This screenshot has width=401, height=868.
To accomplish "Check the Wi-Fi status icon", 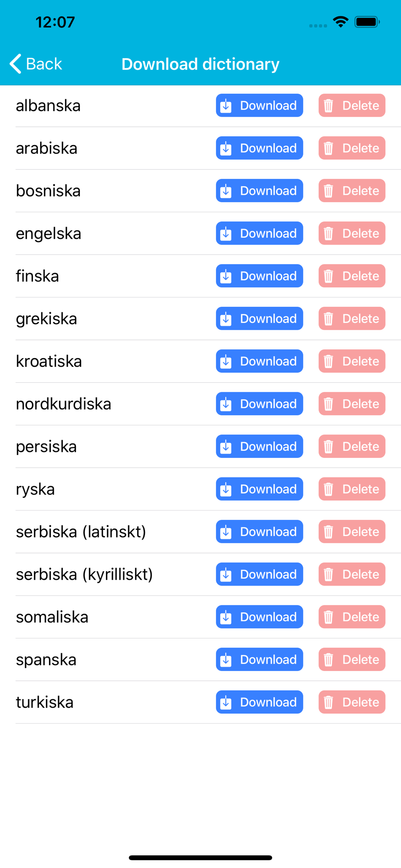I will click(341, 22).
